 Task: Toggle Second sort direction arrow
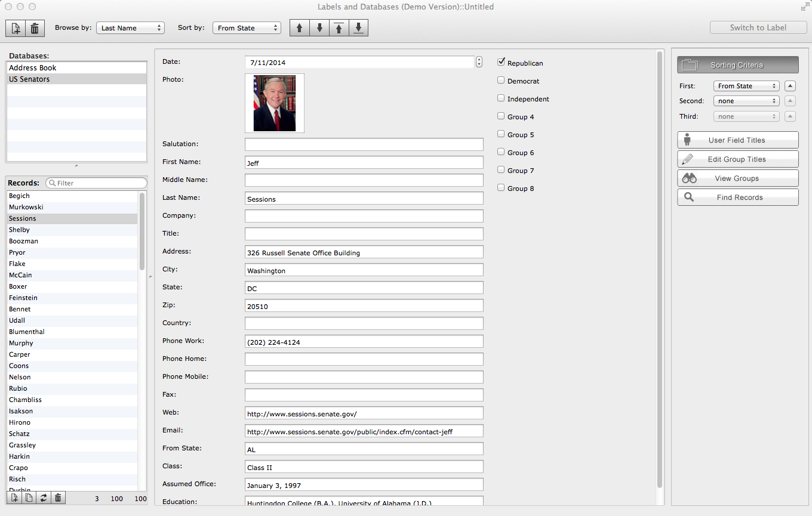click(x=790, y=101)
